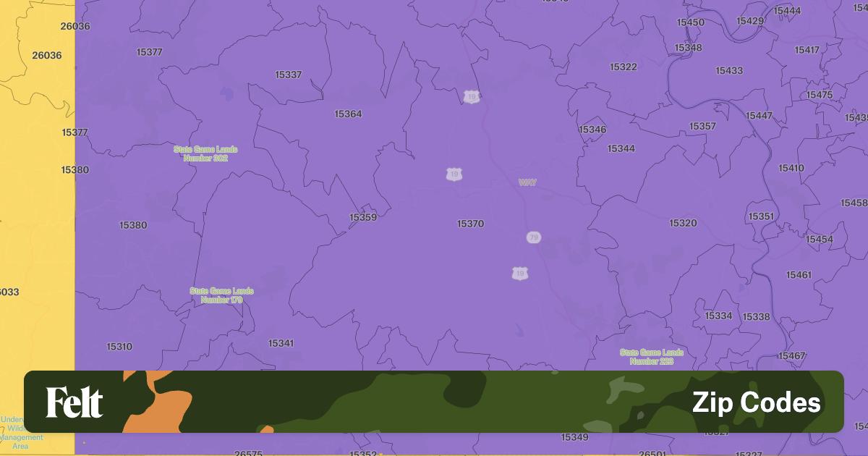Click the 15337 zip code label

[289, 75]
